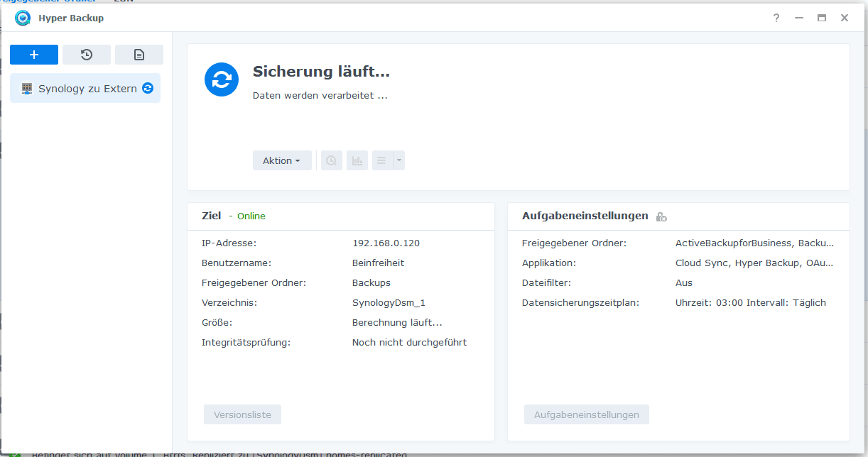Image resolution: width=868 pixels, height=457 pixels.
Task: Click the Daten werden verarbeitet status text
Action: (x=320, y=95)
